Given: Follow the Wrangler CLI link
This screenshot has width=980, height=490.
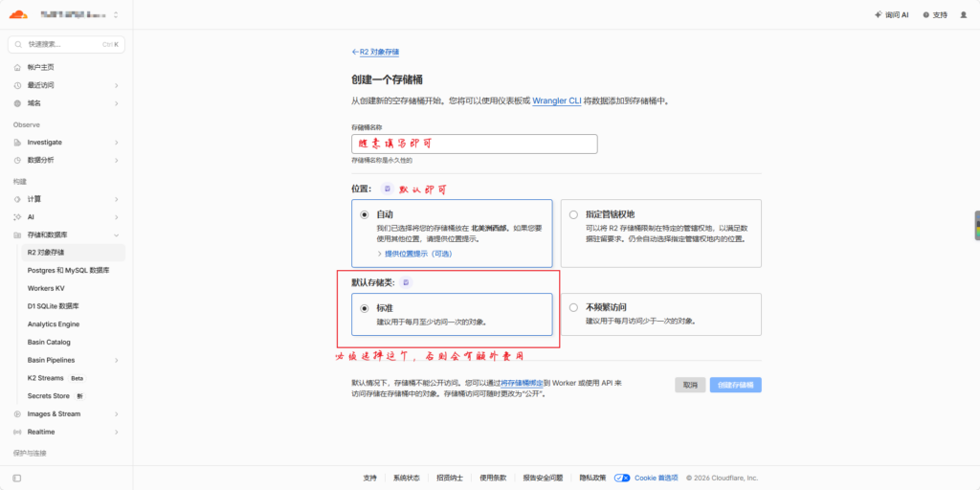Looking at the screenshot, I should [557, 100].
